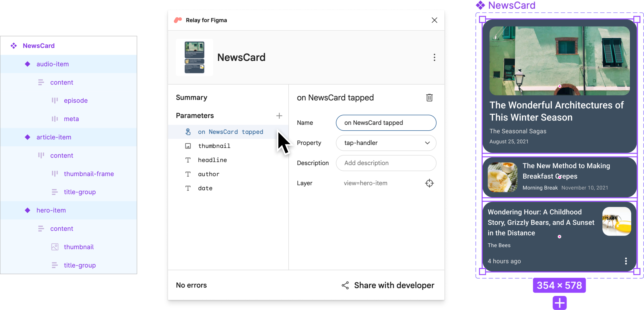Click the delete trash icon for on NewsCard tapped
The width and height of the screenshot is (644, 310).
(x=429, y=98)
